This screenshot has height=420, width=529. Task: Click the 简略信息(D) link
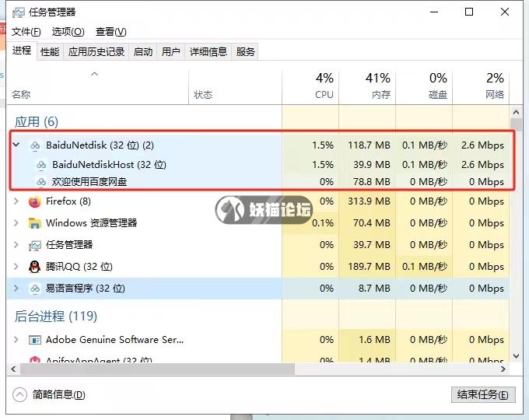58,394
